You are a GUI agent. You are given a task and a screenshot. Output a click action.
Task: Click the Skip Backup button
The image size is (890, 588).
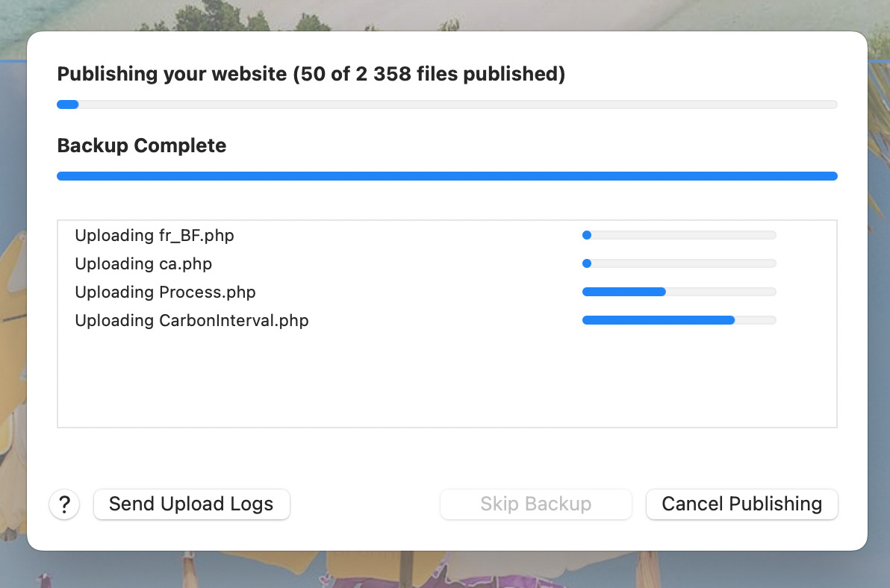click(535, 504)
